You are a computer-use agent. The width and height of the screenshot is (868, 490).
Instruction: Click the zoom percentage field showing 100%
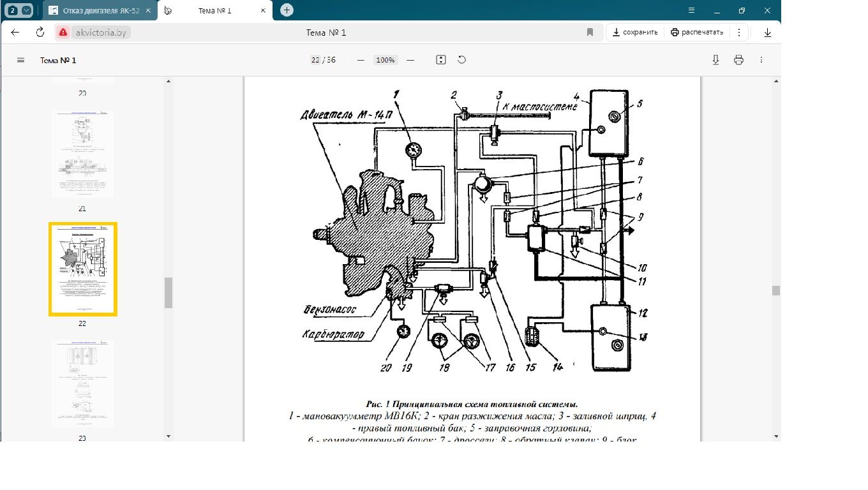(385, 60)
